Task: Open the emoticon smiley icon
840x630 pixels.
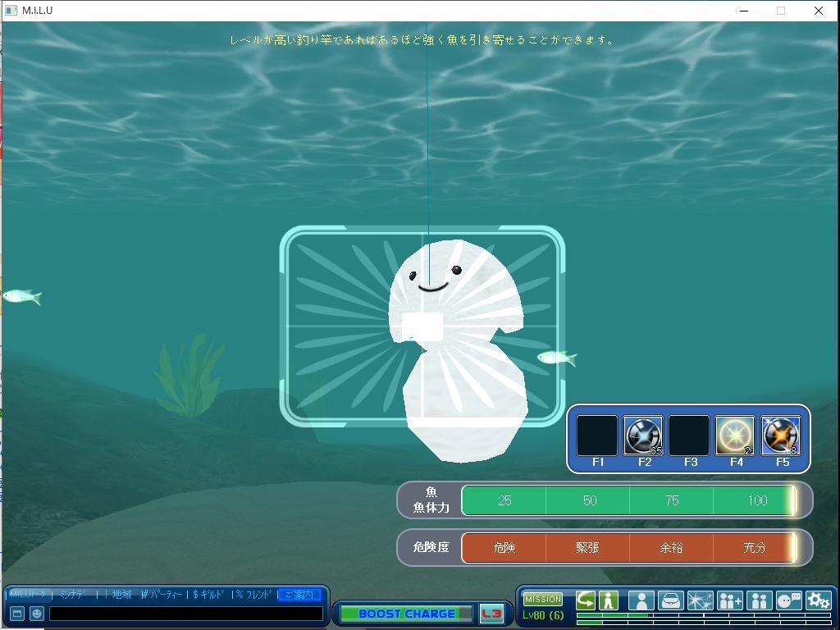Action: pos(36,614)
